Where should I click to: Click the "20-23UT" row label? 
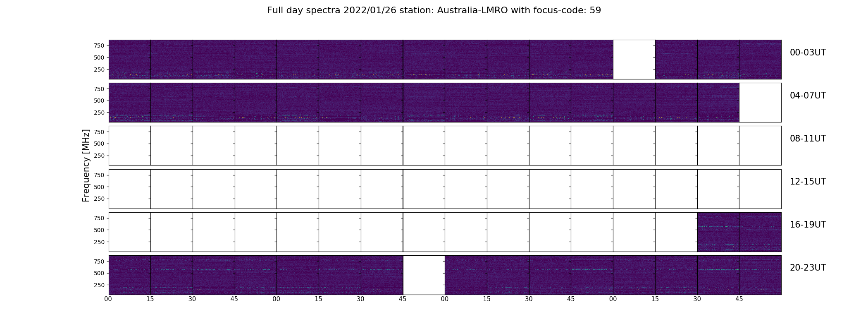pos(808,268)
